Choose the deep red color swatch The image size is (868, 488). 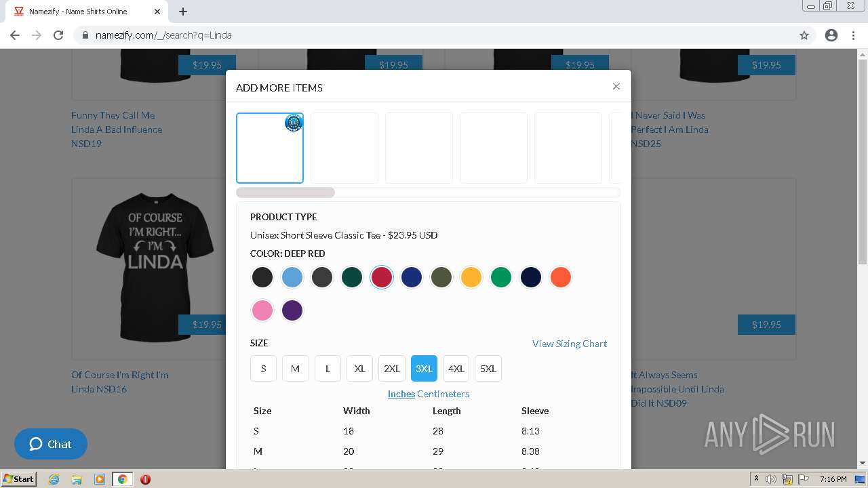[382, 277]
